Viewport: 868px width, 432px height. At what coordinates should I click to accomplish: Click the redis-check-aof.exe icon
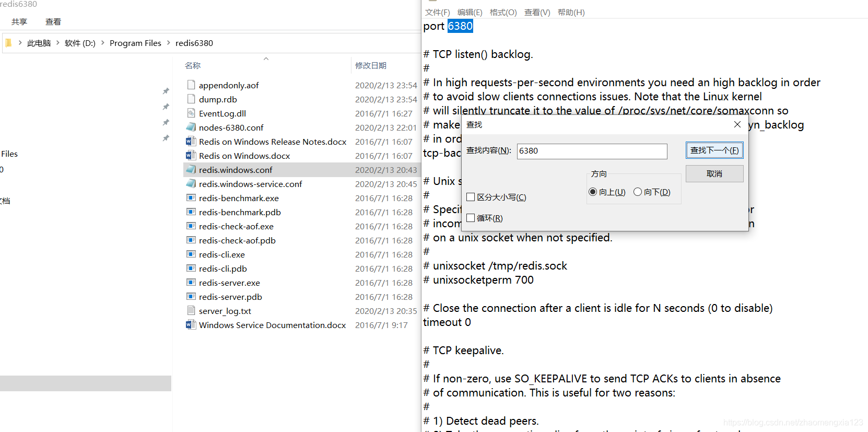[x=191, y=226]
